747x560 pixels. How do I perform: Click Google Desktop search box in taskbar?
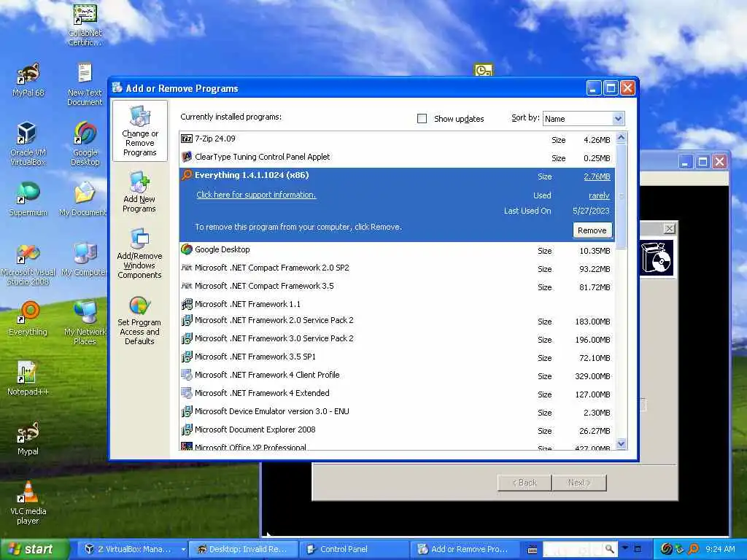click(573, 549)
